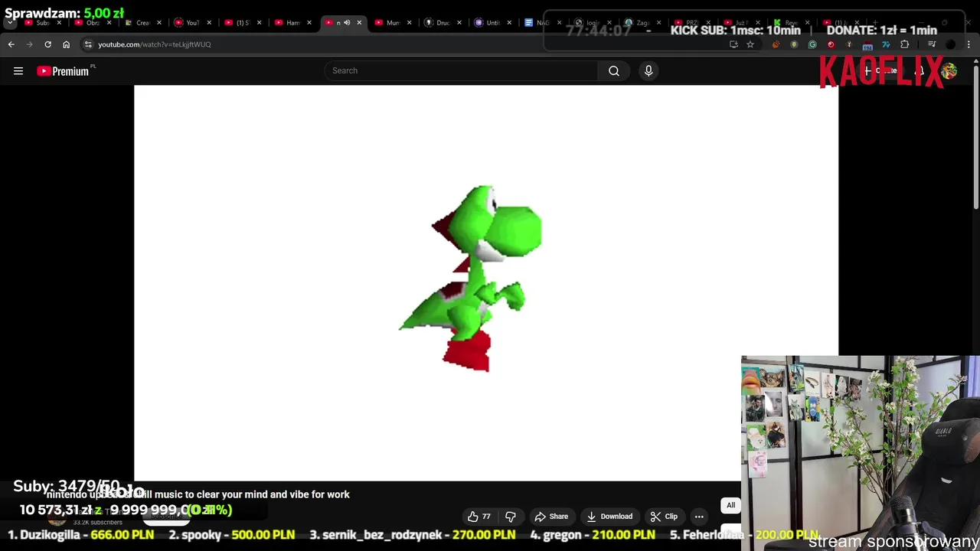Open the media control playlist icon
The width and height of the screenshot is (980, 551).
[x=932, y=44]
